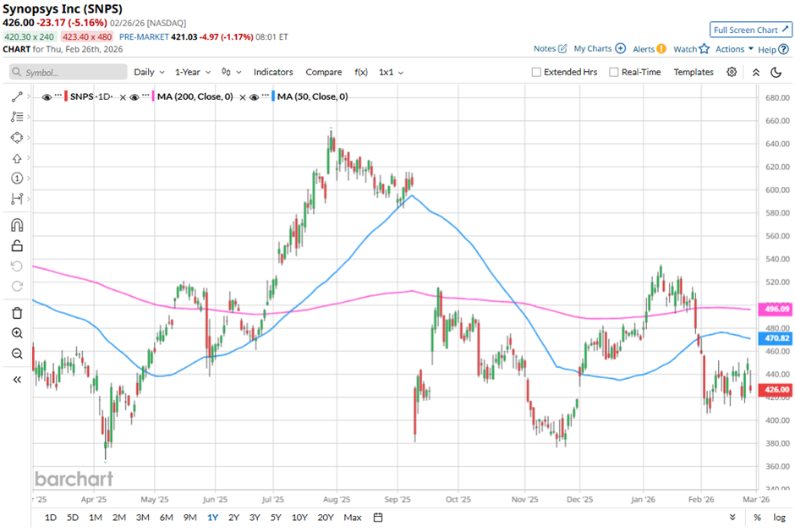This screenshot has width=795, height=532.
Task: Add SNPS via the Watch link
Action: (690, 49)
